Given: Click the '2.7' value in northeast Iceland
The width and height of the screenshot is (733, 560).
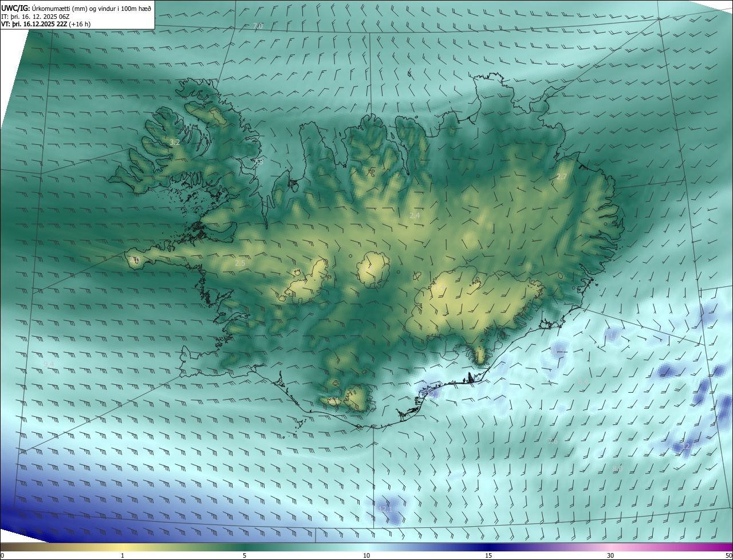Looking at the screenshot, I should (x=561, y=177).
